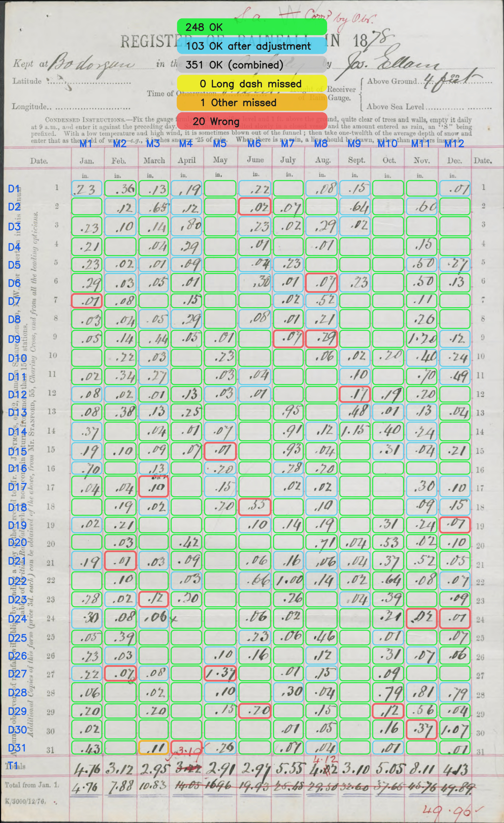The height and width of the screenshot is (823, 504).
Task: Select the printed "Dec." month header
Action: (455, 161)
